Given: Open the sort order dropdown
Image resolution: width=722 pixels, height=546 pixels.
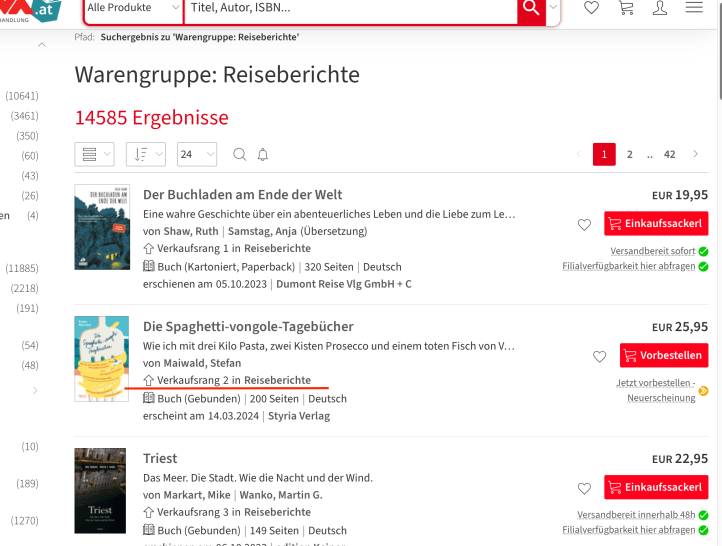Looking at the screenshot, I should (146, 154).
